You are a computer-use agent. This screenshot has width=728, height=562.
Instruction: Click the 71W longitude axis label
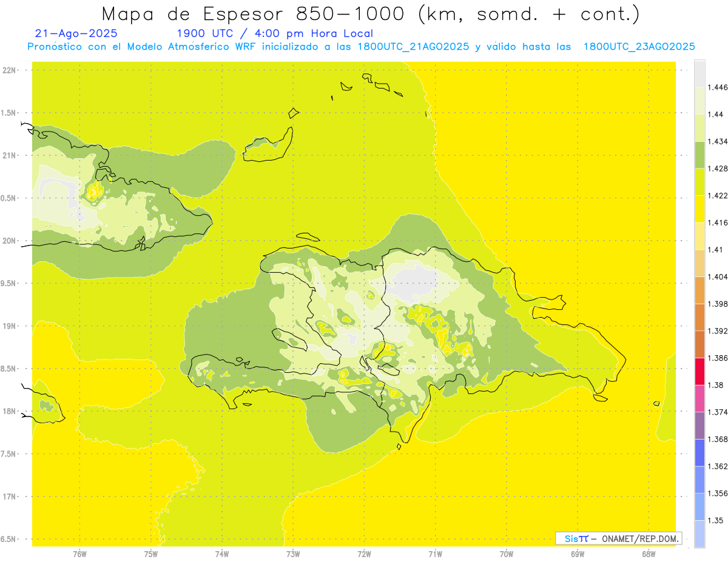[435, 554]
